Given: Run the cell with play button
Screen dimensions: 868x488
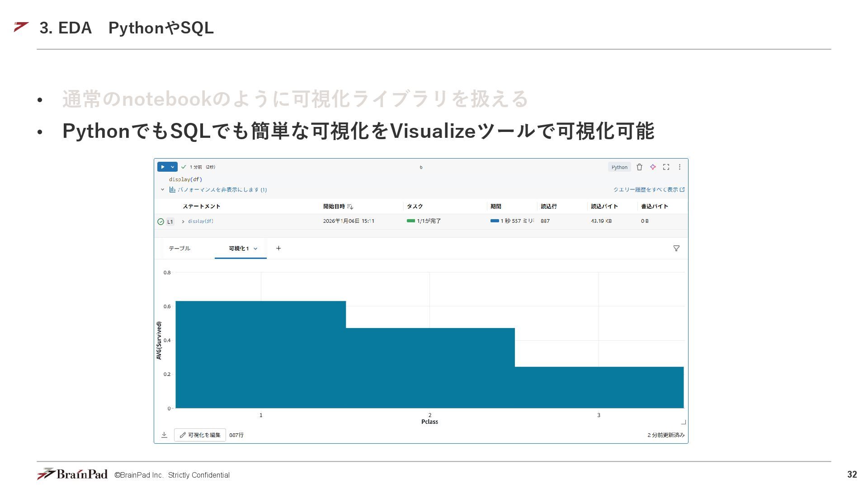Looking at the screenshot, I should pos(163,167).
